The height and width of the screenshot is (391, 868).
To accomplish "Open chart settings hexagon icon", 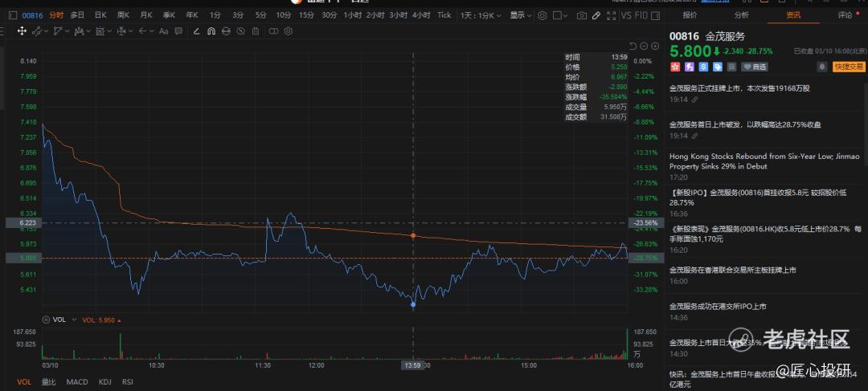I will pos(542,15).
